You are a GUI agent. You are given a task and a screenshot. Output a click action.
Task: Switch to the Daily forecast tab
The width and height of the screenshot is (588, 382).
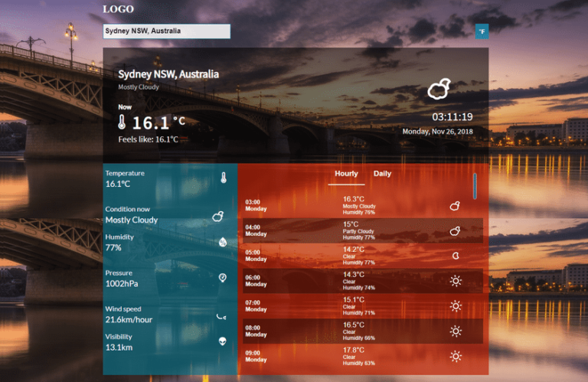coord(382,174)
